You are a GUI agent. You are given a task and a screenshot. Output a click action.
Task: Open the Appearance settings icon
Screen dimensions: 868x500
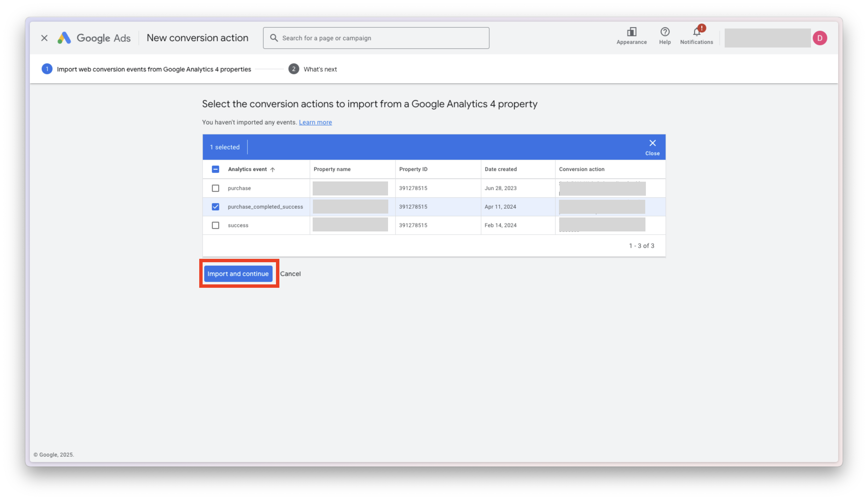pos(631,33)
